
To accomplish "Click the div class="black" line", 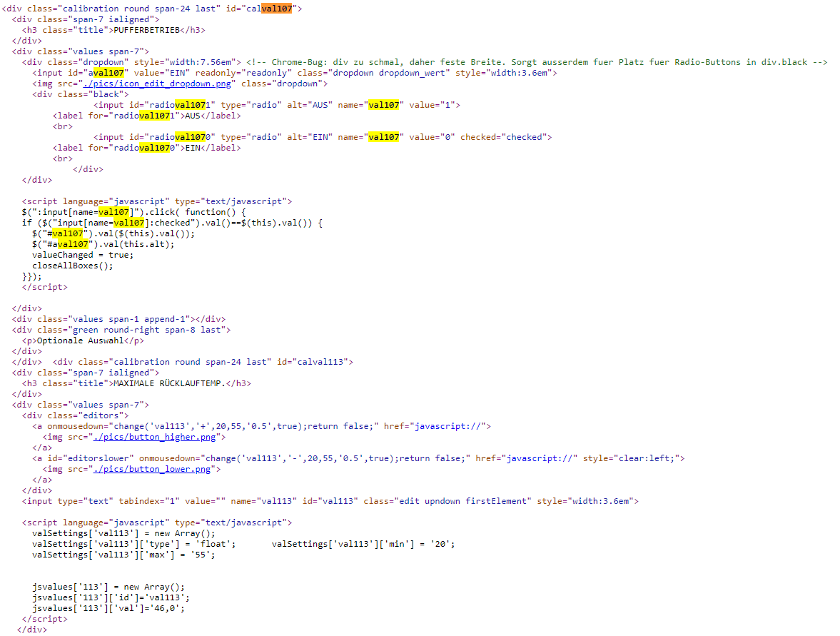I will [81, 94].
